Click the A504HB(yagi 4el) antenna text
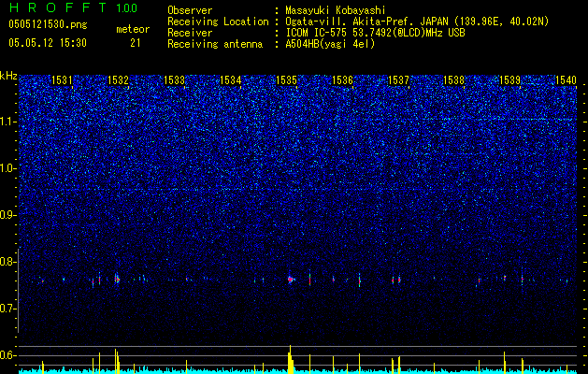588x374 pixels. click(330, 44)
